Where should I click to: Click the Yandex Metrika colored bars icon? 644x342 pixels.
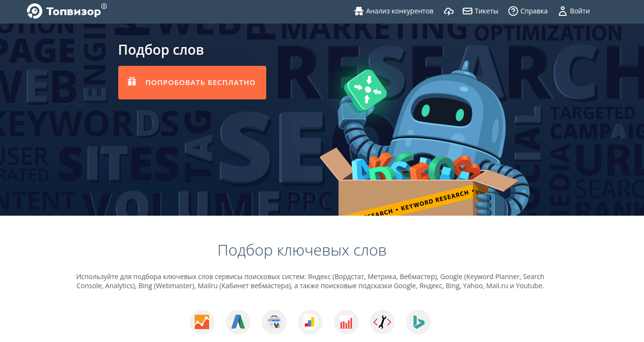coord(310,322)
